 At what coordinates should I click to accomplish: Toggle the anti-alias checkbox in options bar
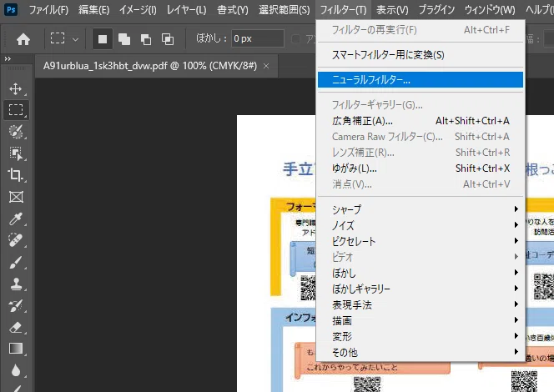tap(295, 39)
